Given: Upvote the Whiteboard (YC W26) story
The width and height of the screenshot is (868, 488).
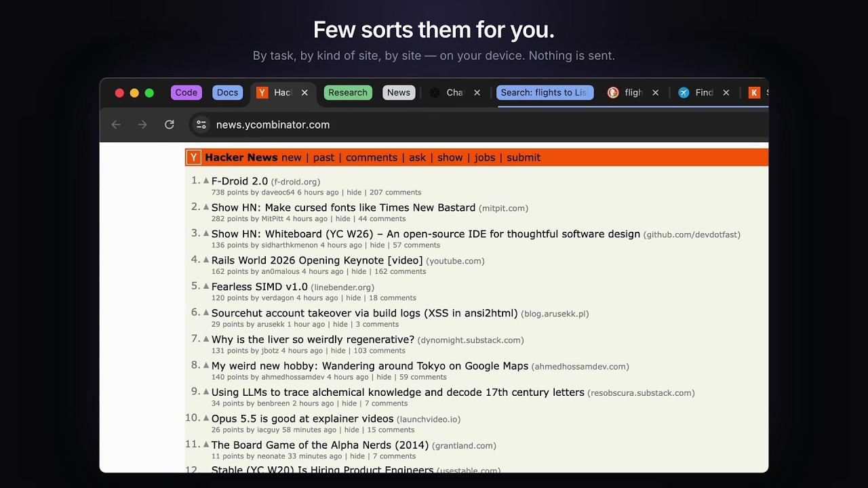Looking at the screenshot, I should (x=206, y=233).
